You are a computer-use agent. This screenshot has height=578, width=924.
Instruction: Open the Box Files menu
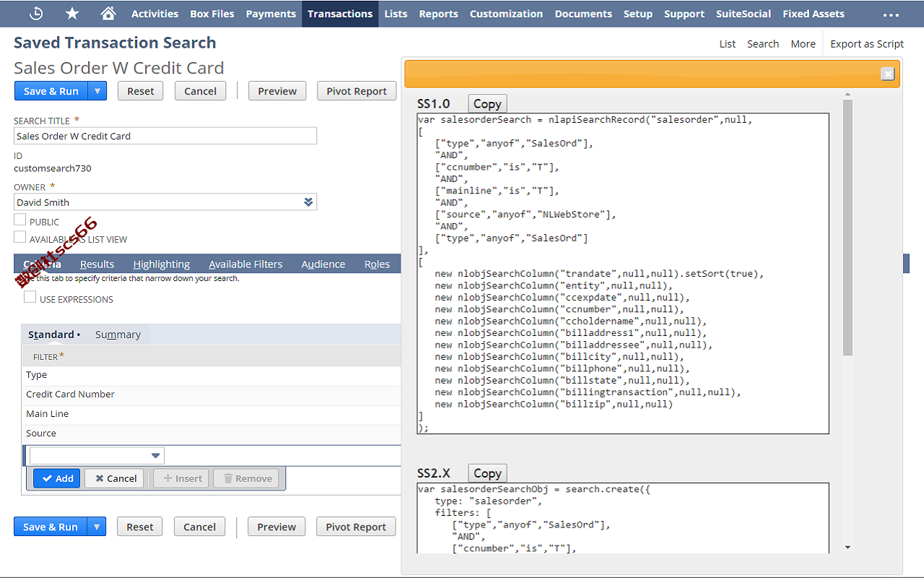pos(212,14)
